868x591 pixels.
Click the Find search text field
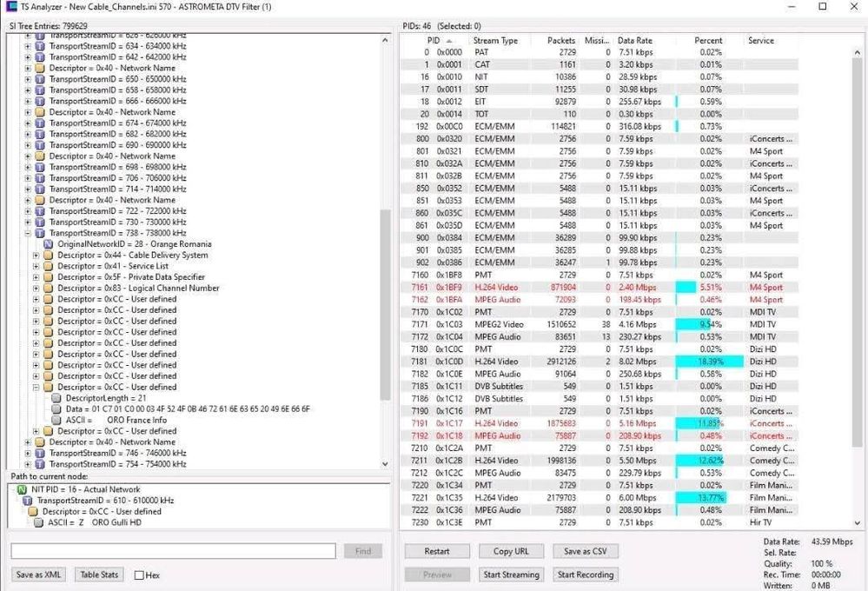[173, 551]
